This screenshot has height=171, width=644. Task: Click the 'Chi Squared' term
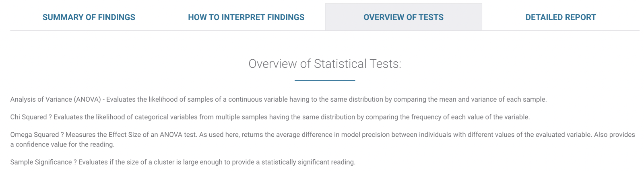[29, 117]
